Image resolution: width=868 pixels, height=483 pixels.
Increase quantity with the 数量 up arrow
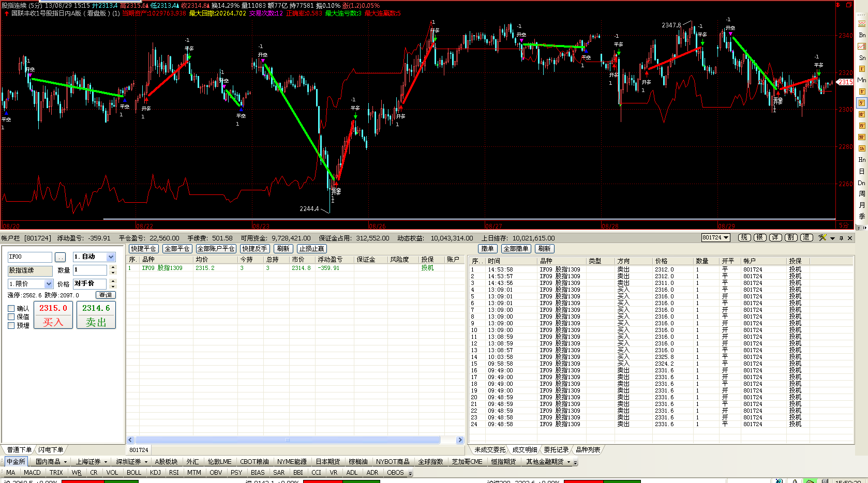click(x=113, y=267)
